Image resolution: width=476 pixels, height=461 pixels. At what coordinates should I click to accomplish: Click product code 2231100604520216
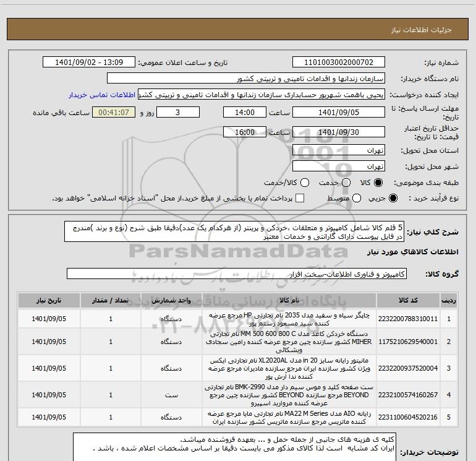point(408,417)
